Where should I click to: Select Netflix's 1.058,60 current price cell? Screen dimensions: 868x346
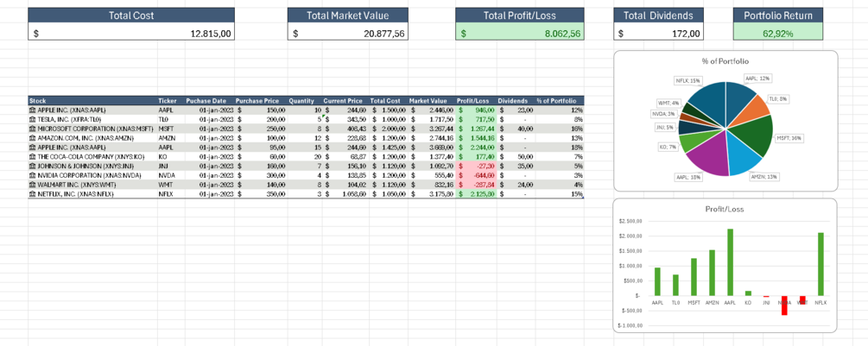point(345,193)
